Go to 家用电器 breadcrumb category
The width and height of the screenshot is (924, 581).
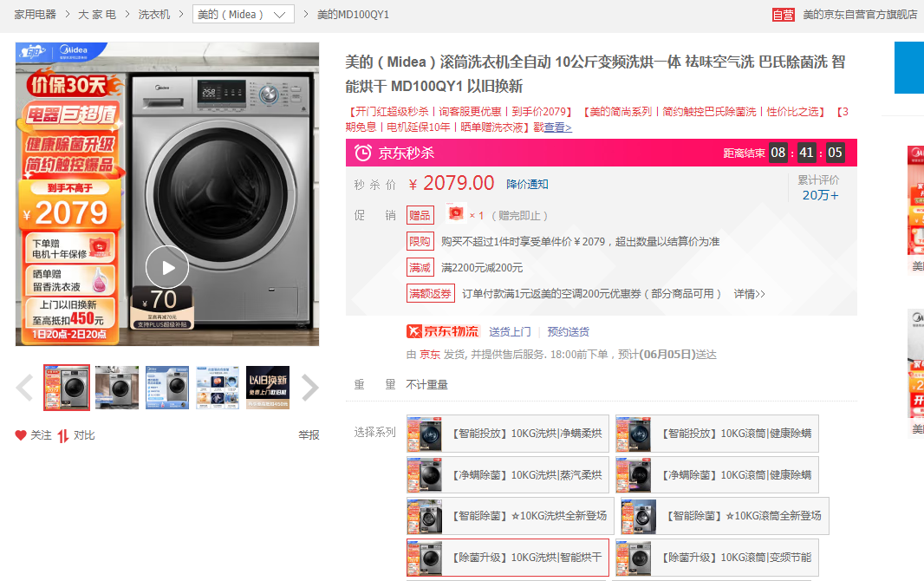click(x=36, y=14)
